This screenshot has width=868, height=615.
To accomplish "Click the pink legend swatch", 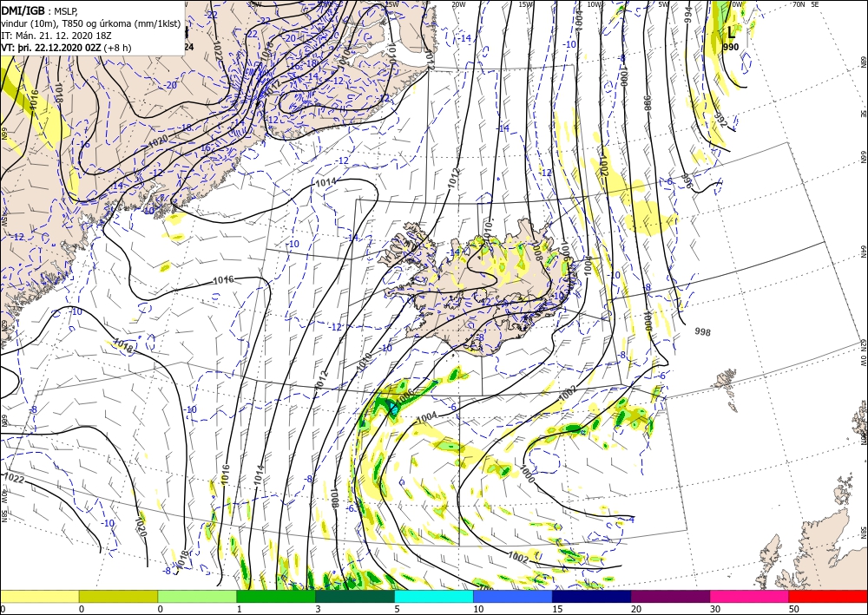I will [749, 596].
